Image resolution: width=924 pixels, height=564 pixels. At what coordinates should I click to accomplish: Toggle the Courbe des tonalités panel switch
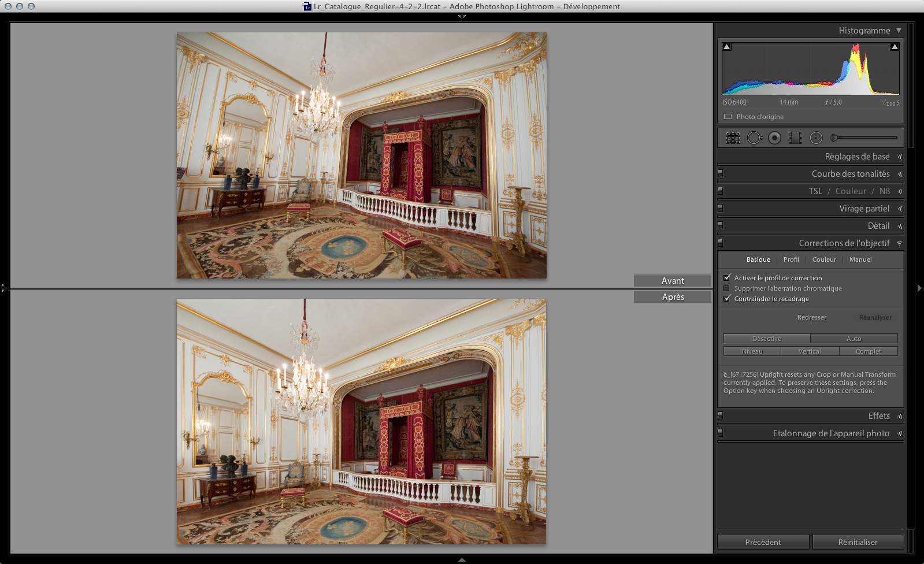(x=721, y=173)
